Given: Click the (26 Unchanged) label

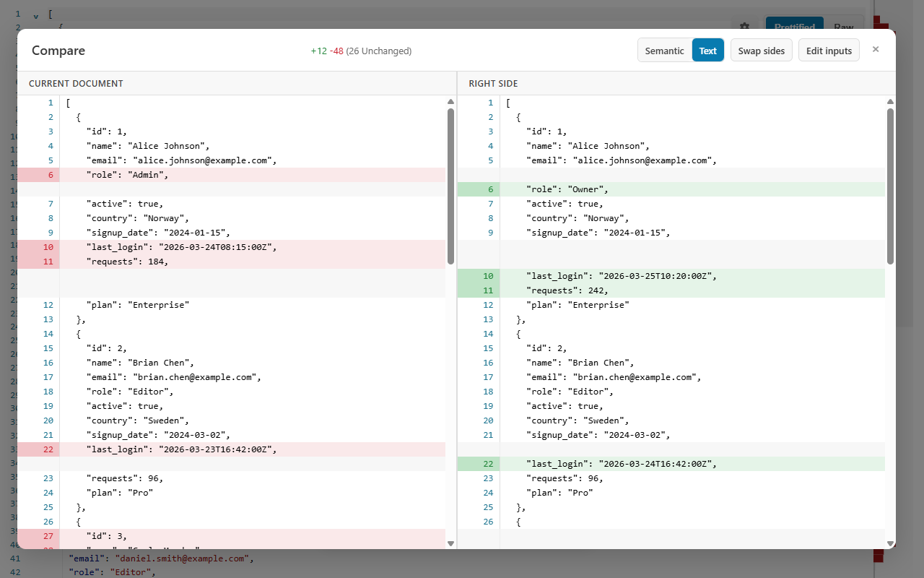Looking at the screenshot, I should (x=379, y=51).
